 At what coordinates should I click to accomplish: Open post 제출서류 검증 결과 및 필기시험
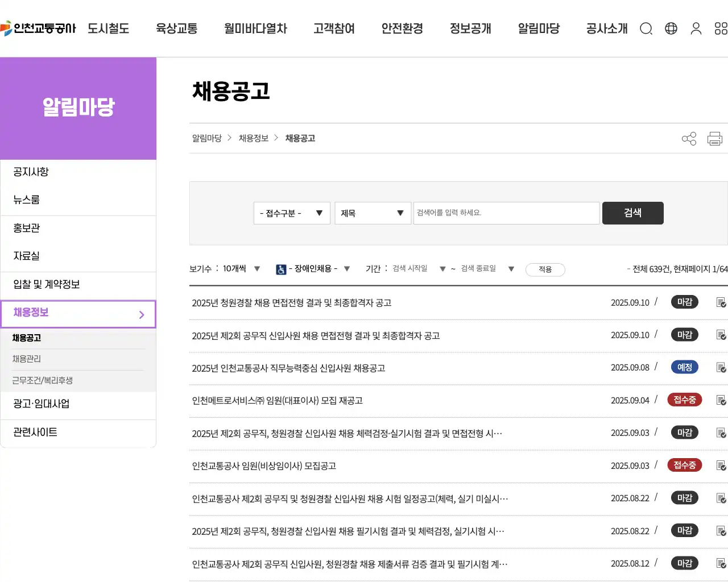click(x=350, y=564)
